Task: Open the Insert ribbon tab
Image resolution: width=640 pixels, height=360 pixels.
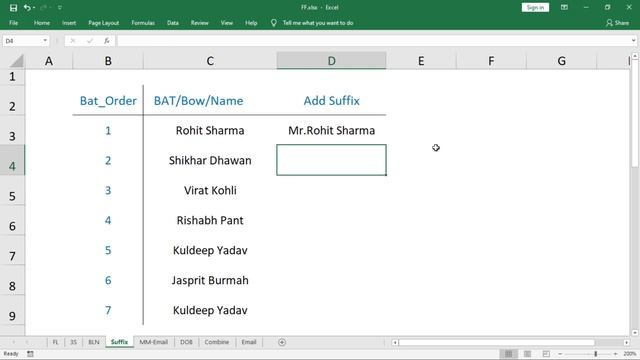Action: 69,23
